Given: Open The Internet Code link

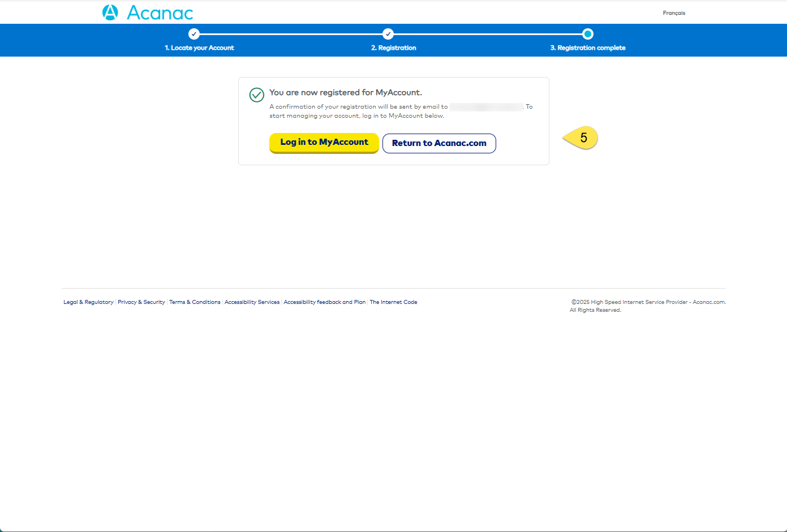Looking at the screenshot, I should [393, 302].
